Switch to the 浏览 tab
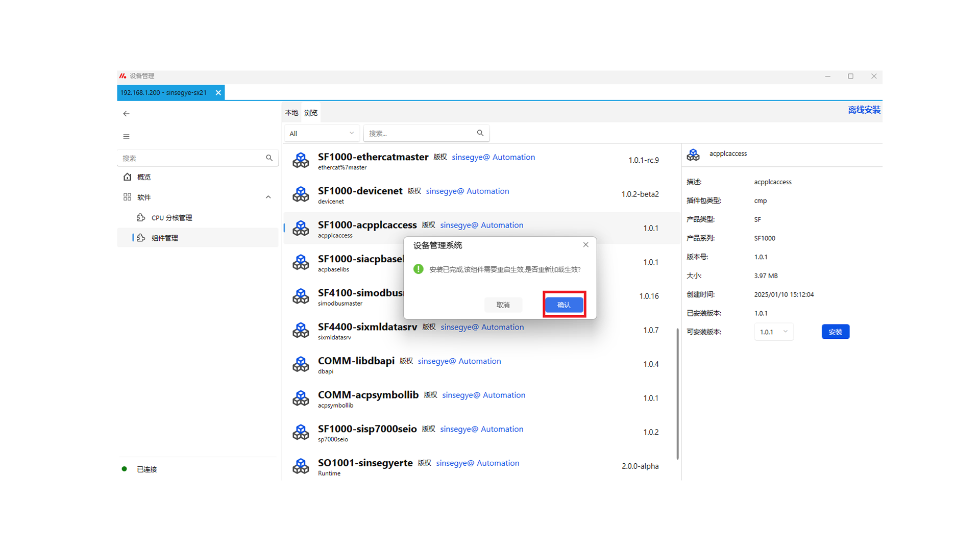This screenshot has width=980, height=551. 310,113
